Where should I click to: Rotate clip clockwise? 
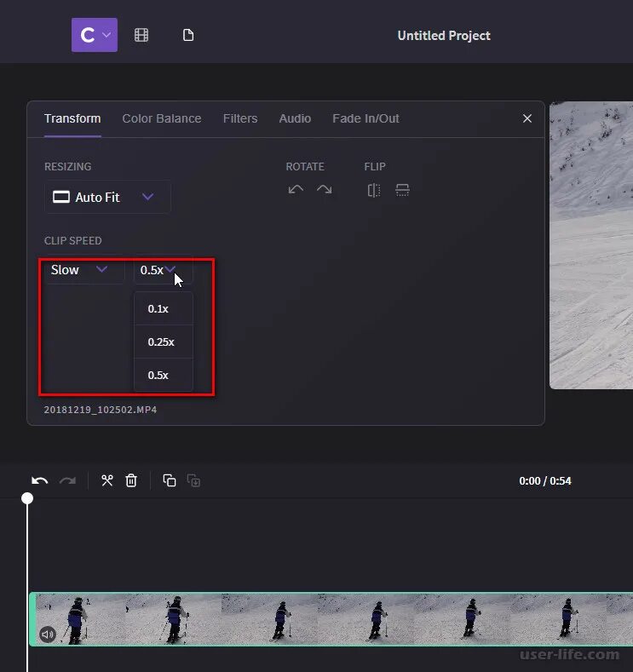(x=324, y=189)
